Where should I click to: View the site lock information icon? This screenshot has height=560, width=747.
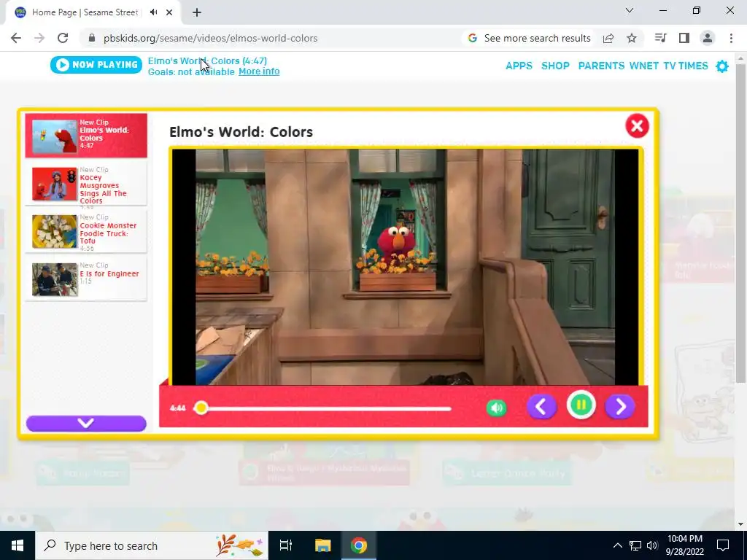92,38
